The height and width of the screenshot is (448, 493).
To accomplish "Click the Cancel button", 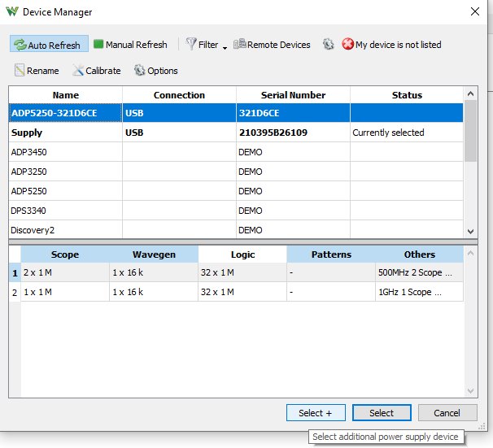I will point(447,412).
